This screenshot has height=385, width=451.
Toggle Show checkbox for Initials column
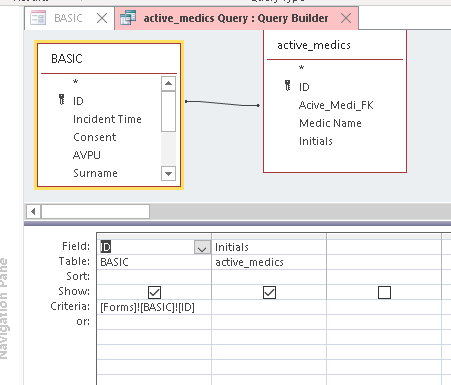tap(269, 292)
